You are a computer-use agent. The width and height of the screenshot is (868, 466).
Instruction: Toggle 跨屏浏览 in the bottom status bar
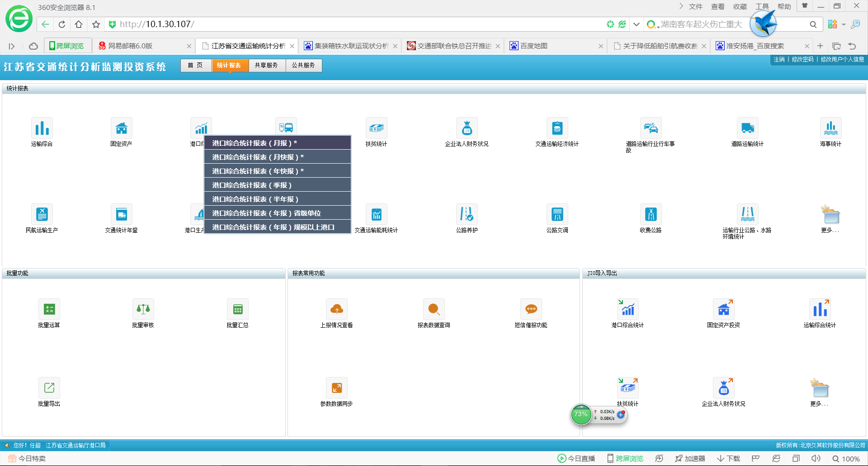(625, 459)
